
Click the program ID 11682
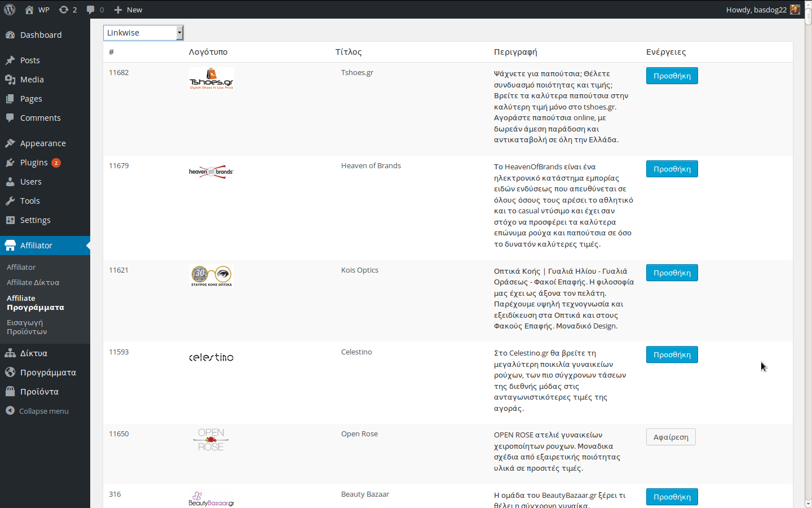(x=119, y=73)
